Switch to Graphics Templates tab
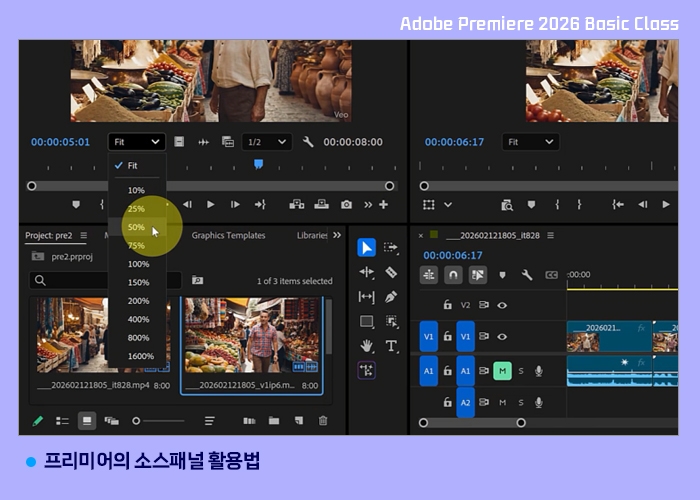700x500 pixels. (x=228, y=235)
